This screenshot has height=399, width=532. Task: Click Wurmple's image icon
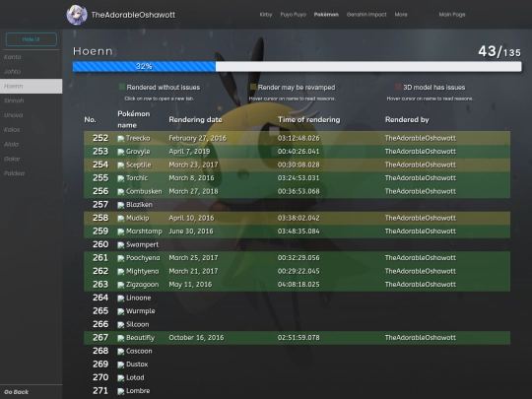[x=121, y=311]
